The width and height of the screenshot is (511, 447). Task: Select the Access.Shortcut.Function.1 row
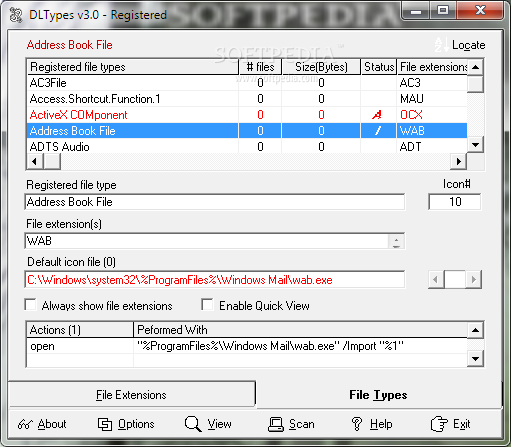[x=247, y=99]
